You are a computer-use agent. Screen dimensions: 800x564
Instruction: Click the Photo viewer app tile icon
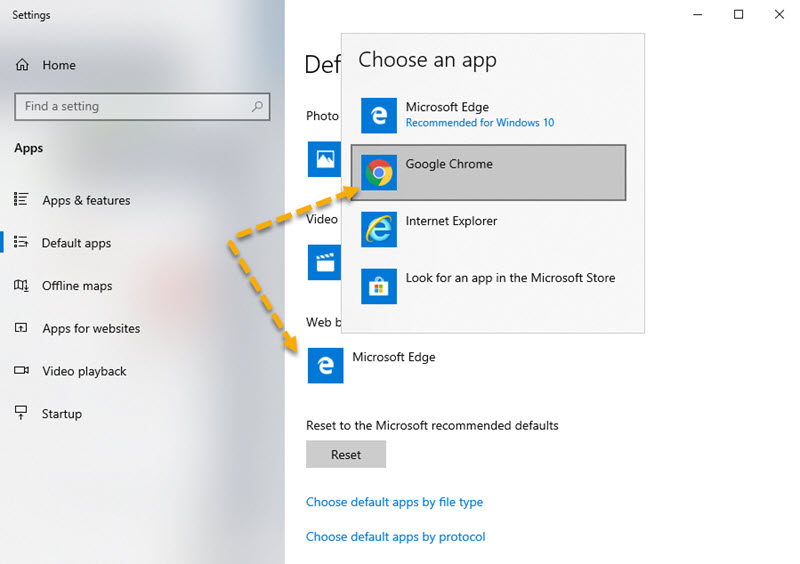[x=324, y=159]
